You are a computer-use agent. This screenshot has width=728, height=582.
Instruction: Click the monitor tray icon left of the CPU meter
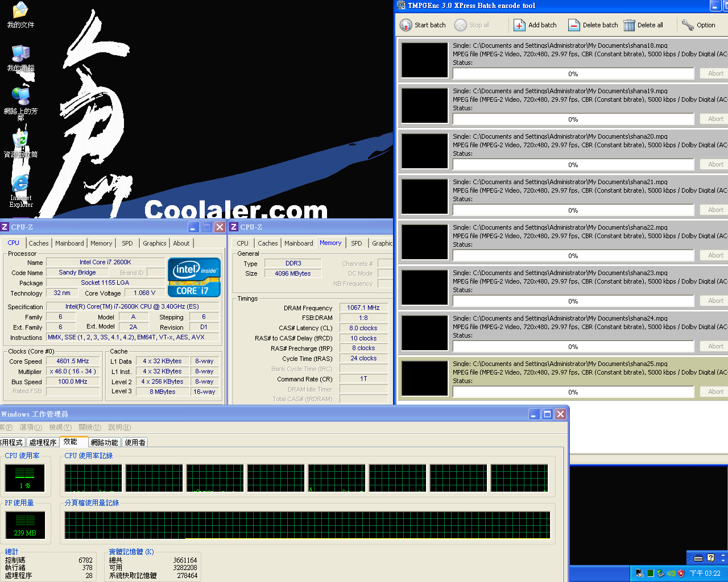pyautogui.click(x=640, y=573)
